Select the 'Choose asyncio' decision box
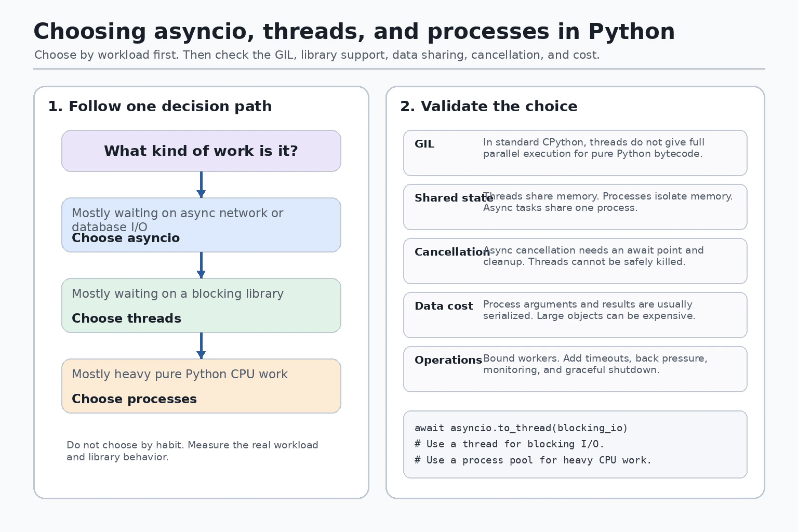 [x=201, y=225]
